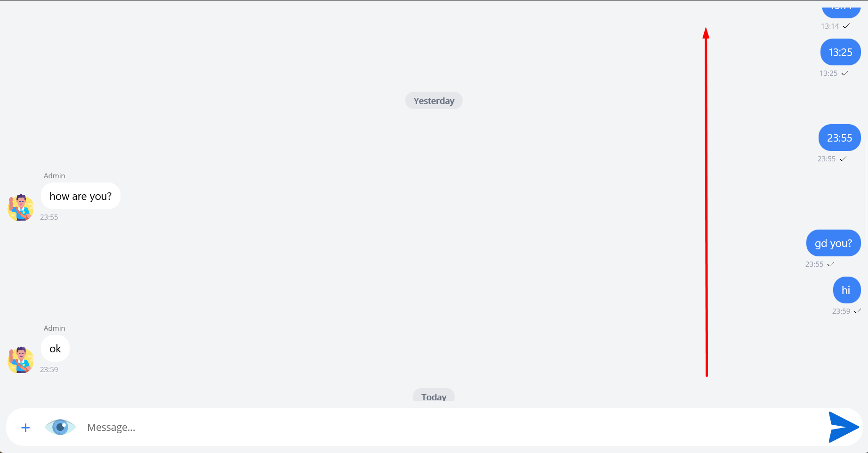This screenshot has height=453, width=868.
Task: Click the blue send arrow icon
Action: 844,427
